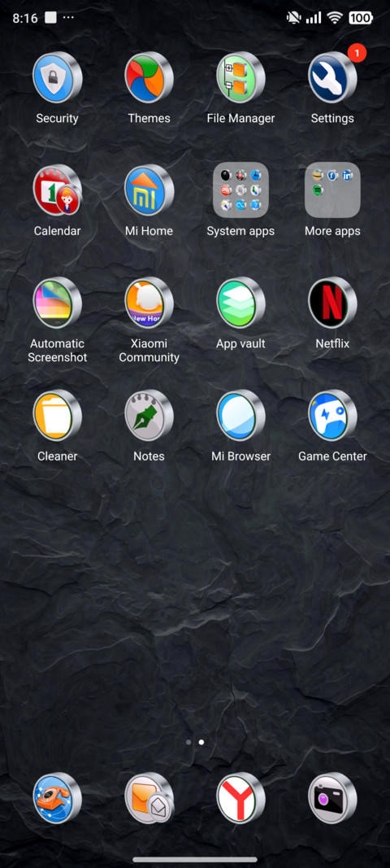Tap the "More apps" label
390x868 pixels.
(x=332, y=231)
